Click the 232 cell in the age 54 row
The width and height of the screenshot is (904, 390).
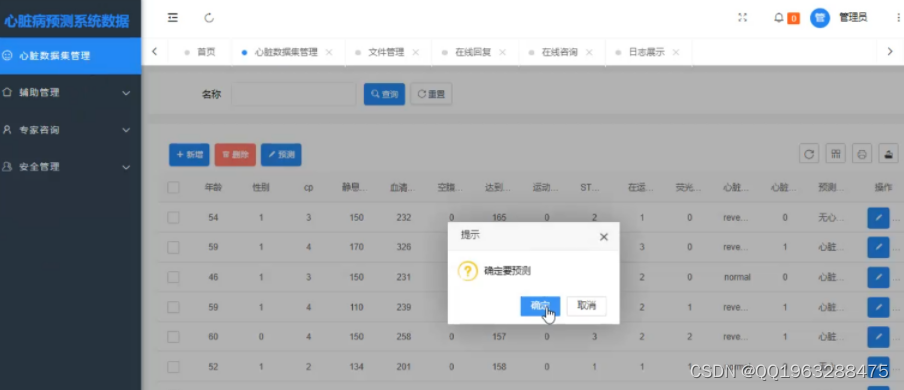(x=404, y=218)
